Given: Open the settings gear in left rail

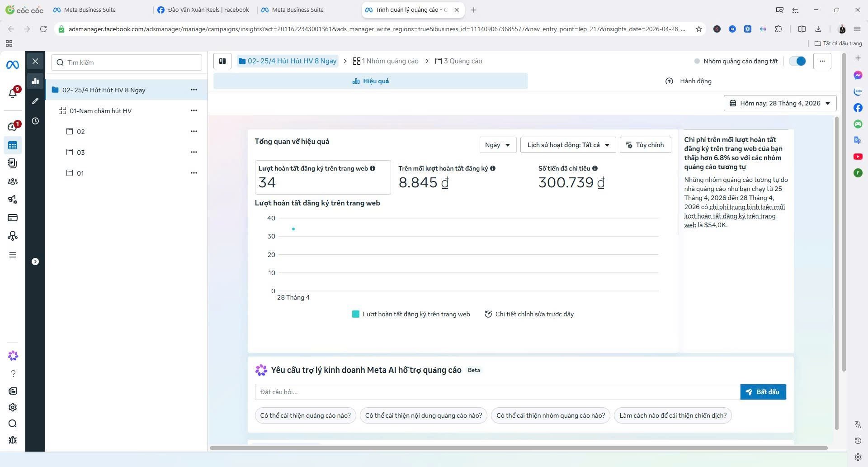Looking at the screenshot, I should (x=13, y=407).
